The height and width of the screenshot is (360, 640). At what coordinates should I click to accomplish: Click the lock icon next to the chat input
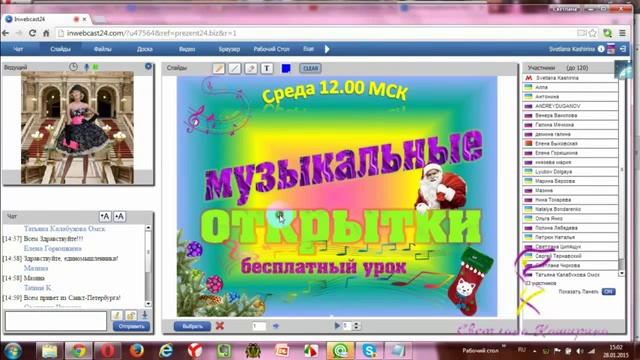coord(131,315)
